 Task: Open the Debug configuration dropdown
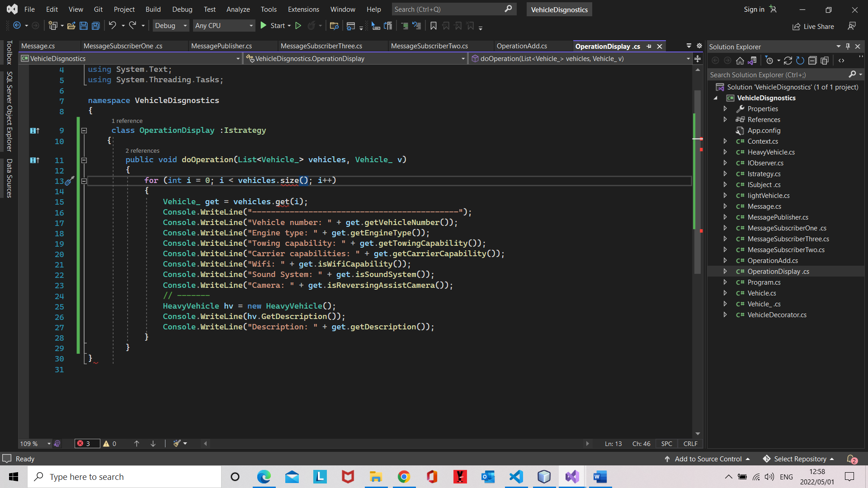tap(171, 26)
